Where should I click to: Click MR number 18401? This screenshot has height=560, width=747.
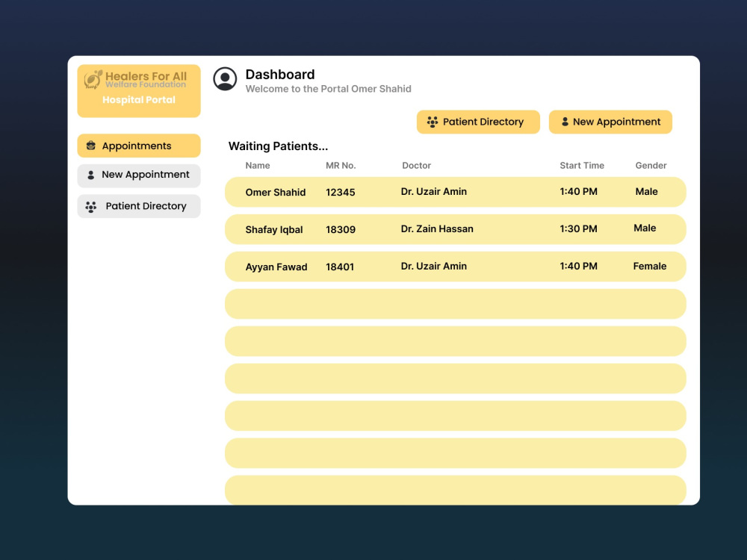coord(340,267)
